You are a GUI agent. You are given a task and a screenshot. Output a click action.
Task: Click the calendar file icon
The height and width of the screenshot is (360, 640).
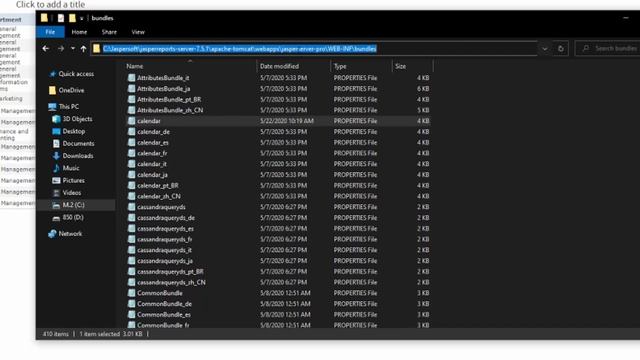(131, 121)
